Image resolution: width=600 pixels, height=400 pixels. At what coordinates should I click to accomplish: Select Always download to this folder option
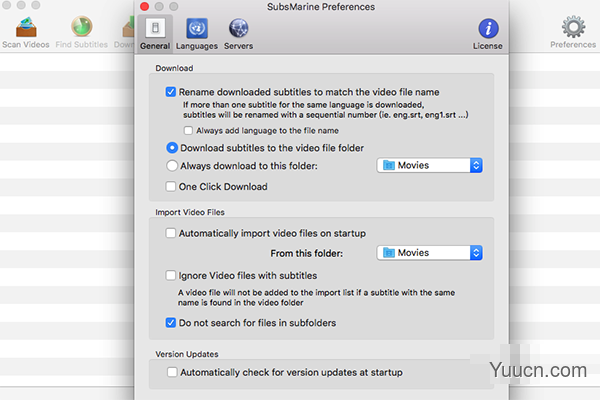click(172, 166)
